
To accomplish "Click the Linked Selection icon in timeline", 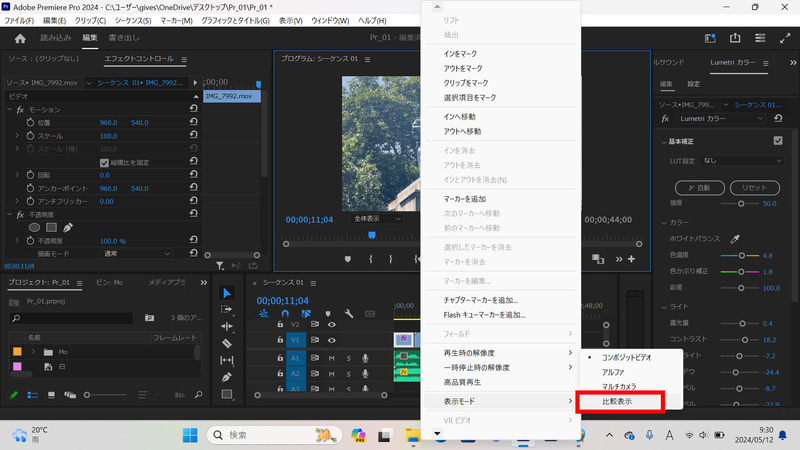I will [x=306, y=313].
